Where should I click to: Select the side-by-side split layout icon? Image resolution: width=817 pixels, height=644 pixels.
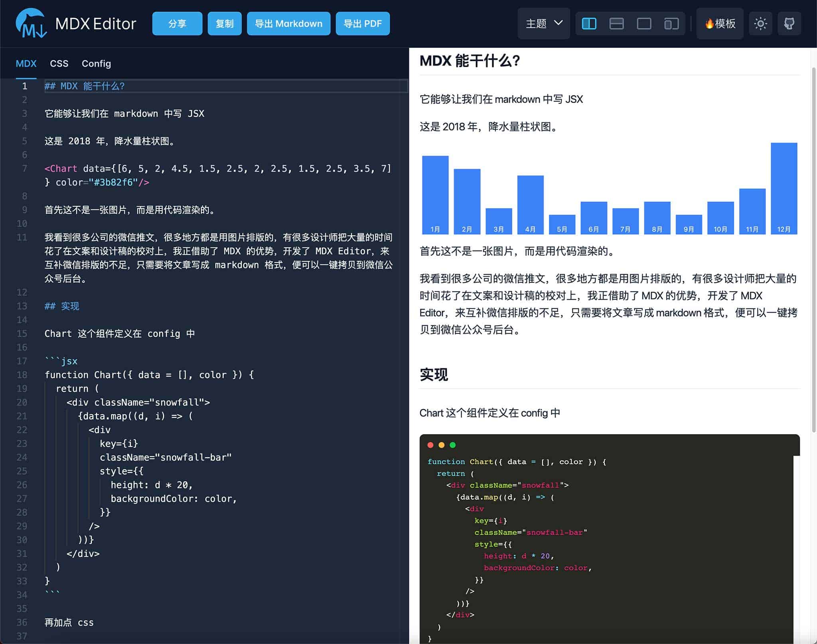click(x=589, y=24)
